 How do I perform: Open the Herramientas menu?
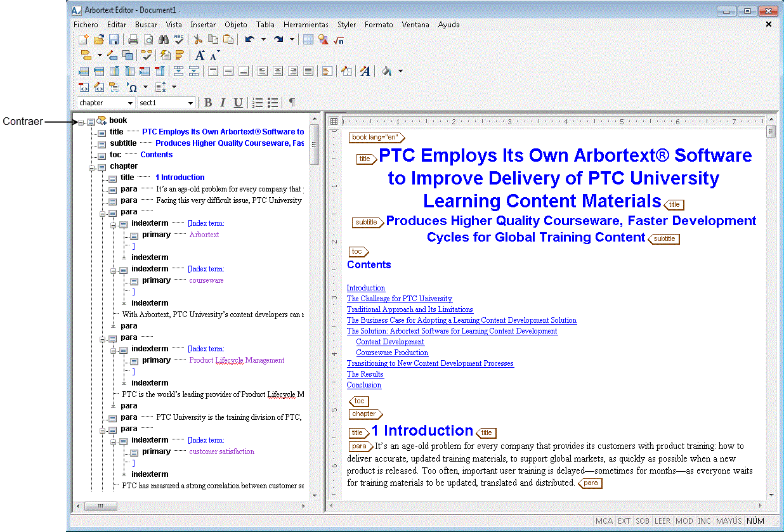click(306, 25)
